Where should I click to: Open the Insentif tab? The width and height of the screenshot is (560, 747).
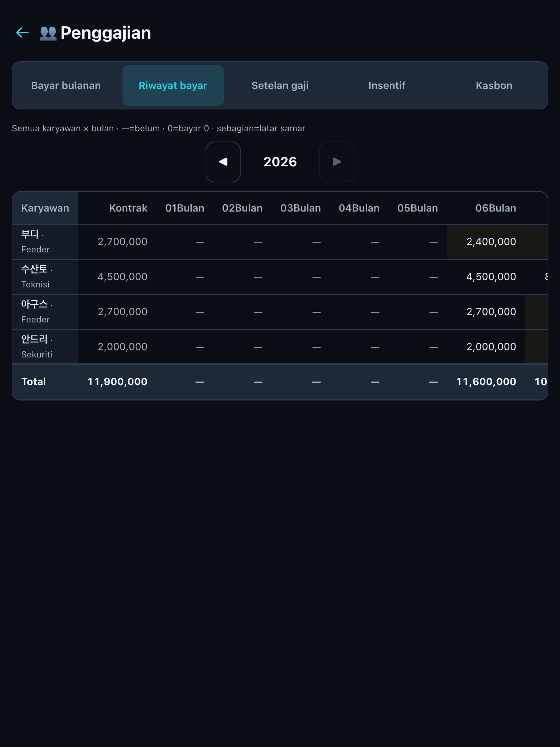pyautogui.click(x=387, y=85)
